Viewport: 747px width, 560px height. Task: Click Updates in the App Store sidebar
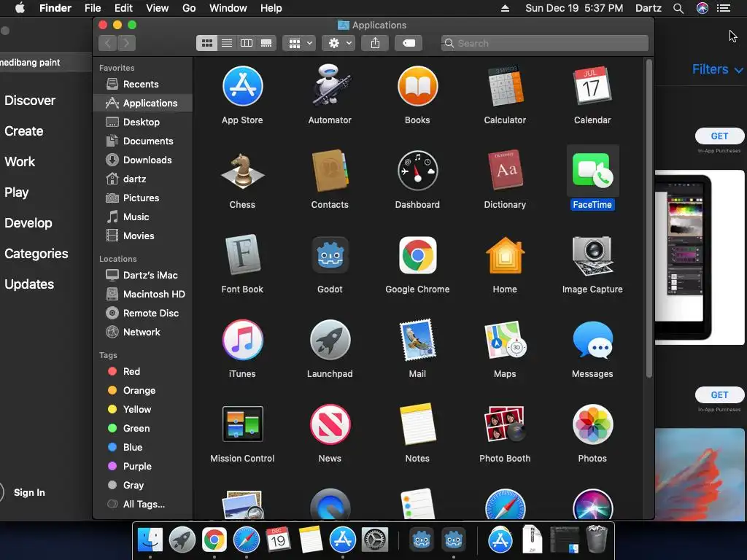point(29,284)
